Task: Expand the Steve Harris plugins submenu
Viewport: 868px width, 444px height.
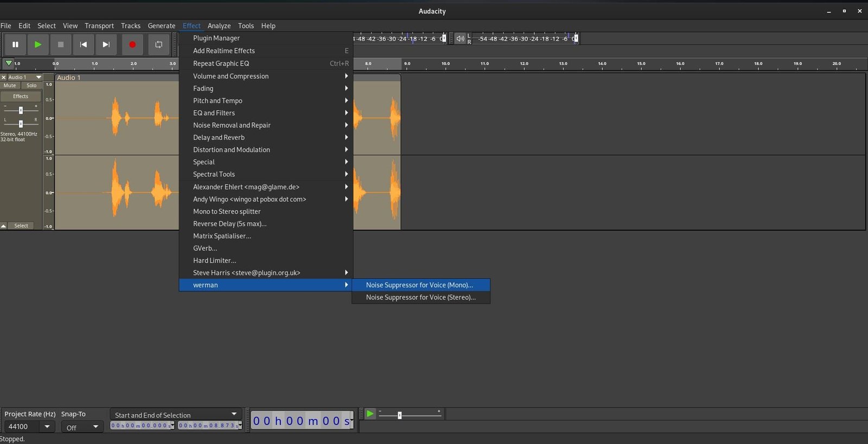Action: pyautogui.click(x=266, y=272)
